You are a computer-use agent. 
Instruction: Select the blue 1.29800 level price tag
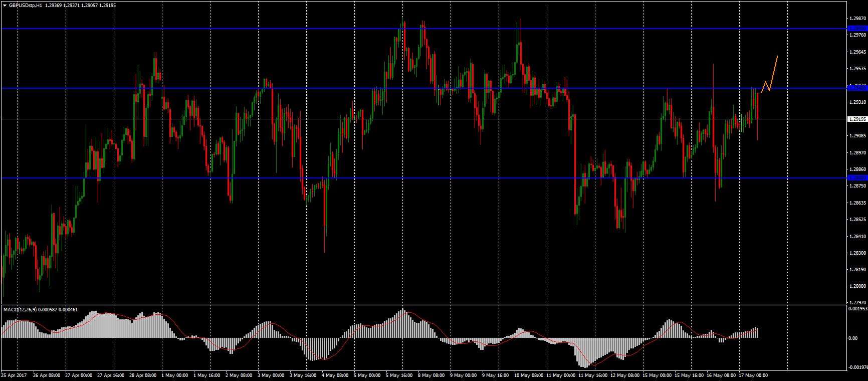tap(857, 29)
